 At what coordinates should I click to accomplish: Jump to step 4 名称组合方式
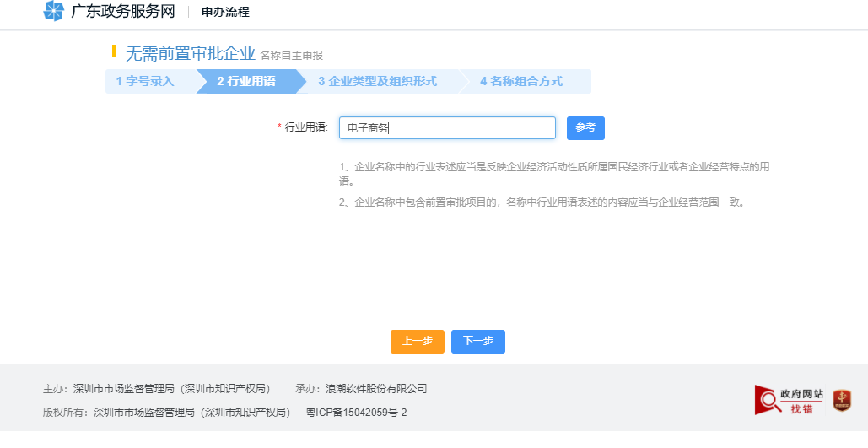click(x=521, y=81)
